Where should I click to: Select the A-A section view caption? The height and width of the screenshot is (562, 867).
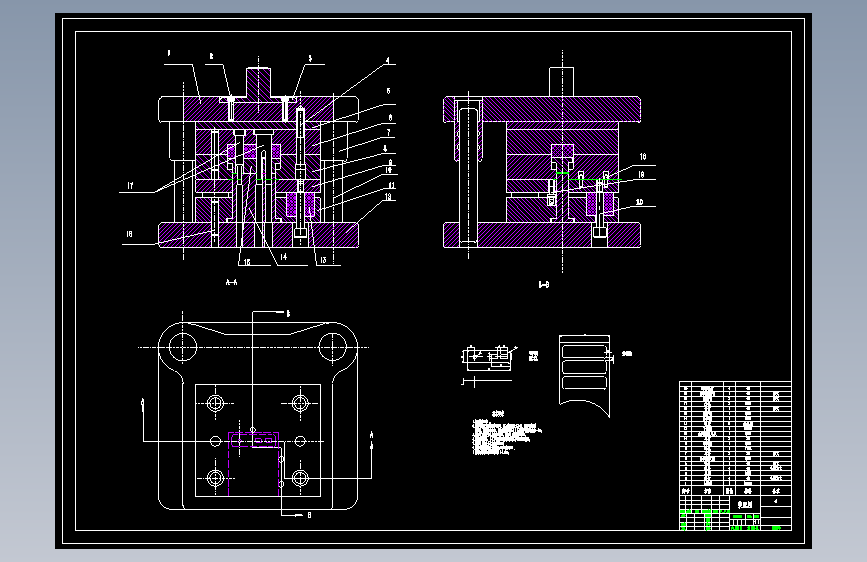[232, 282]
